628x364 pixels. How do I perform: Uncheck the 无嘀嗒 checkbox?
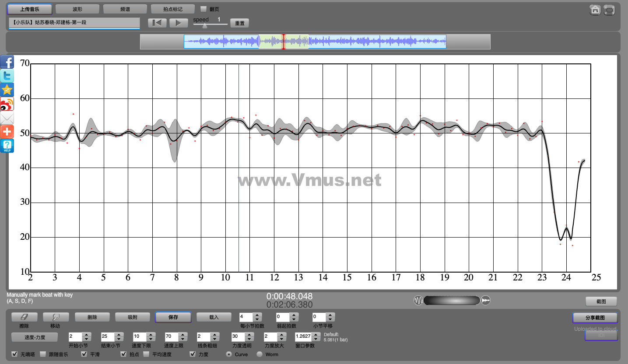pos(14,354)
